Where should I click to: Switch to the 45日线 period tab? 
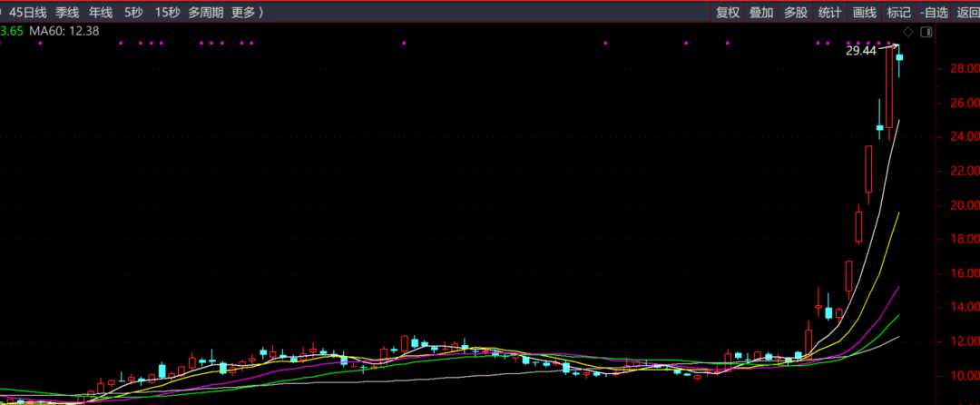click(27, 12)
